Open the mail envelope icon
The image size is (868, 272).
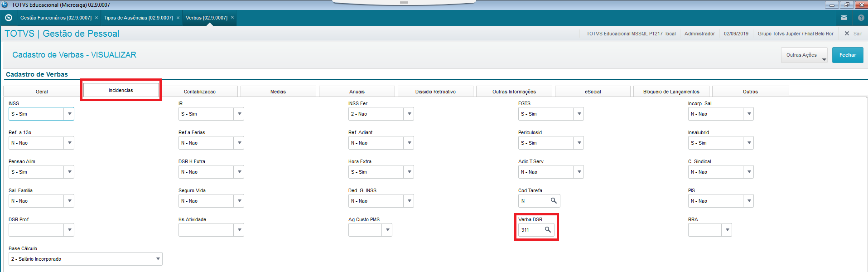(x=844, y=18)
